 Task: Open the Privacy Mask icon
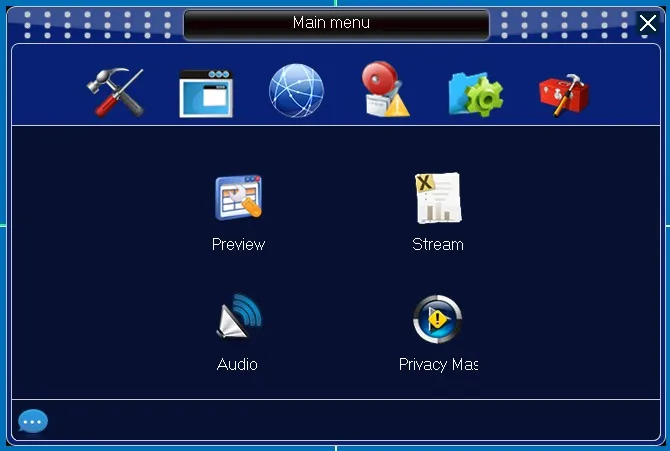438,319
